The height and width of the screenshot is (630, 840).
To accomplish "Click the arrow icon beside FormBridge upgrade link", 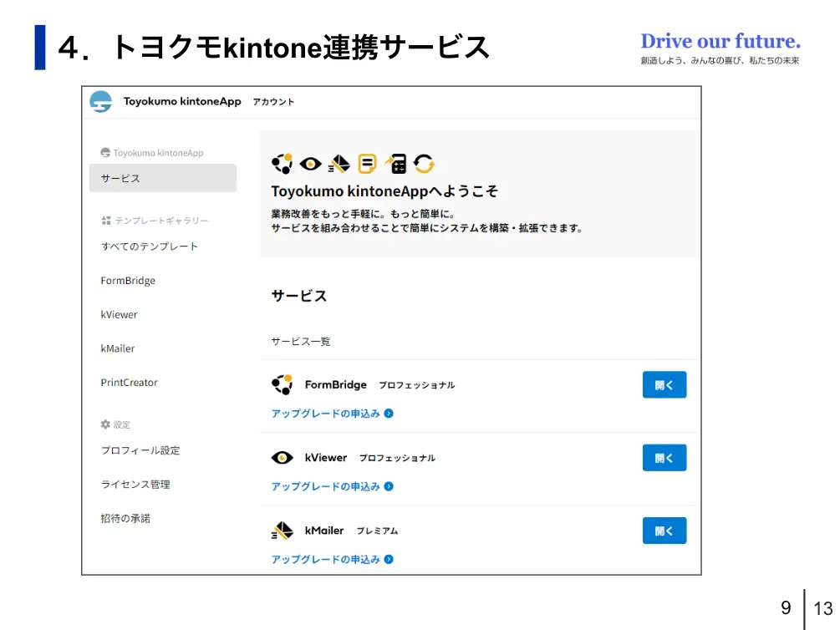I will pos(389,414).
